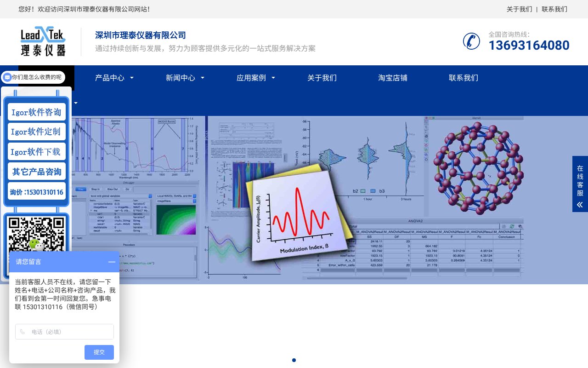Click the Igor软件咨询 sidebar button
Image resolution: width=588 pixels, height=368 pixels.
36,112
